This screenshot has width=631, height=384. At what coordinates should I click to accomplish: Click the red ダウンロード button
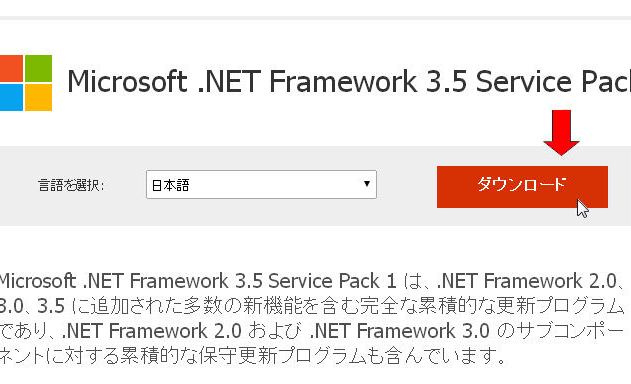(522, 187)
